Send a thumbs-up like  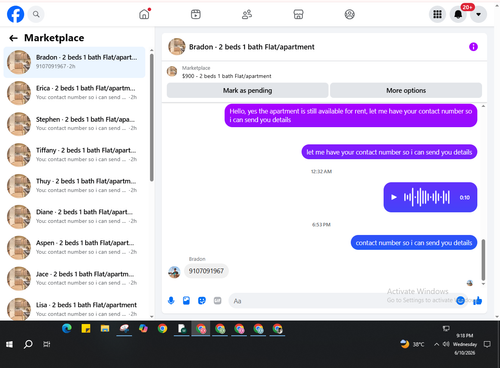click(x=477, y=301)
